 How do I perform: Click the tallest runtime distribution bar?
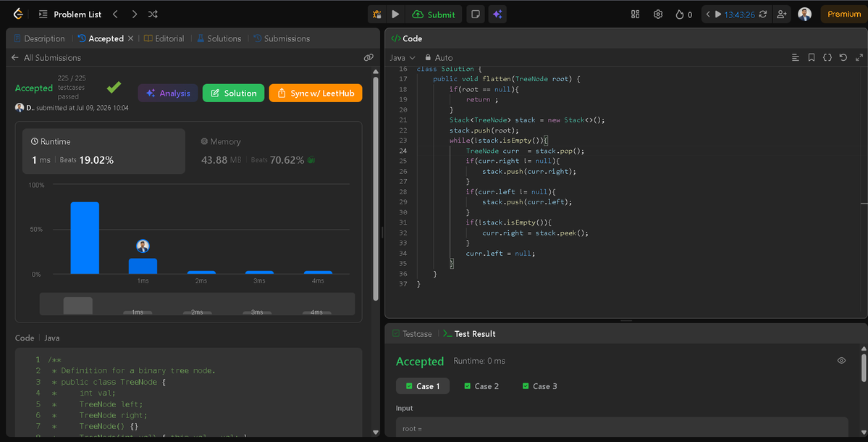(x=85, y=238)
